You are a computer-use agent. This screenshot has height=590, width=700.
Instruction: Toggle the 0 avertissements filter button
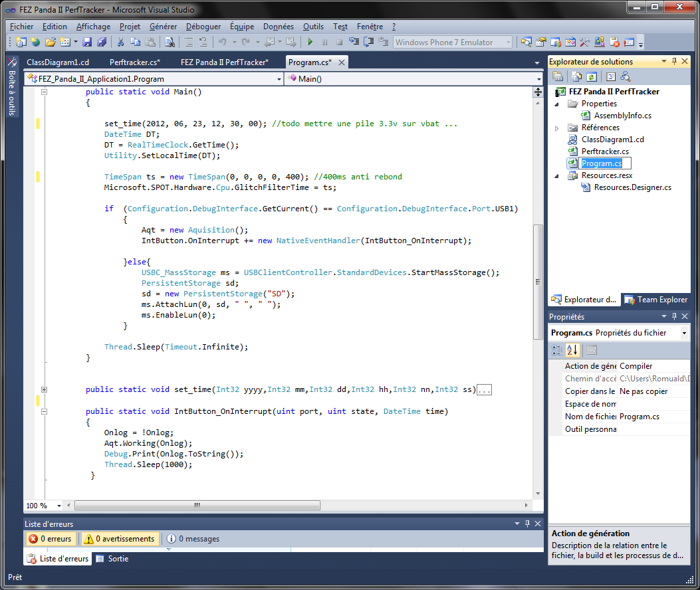click(120, 539)
